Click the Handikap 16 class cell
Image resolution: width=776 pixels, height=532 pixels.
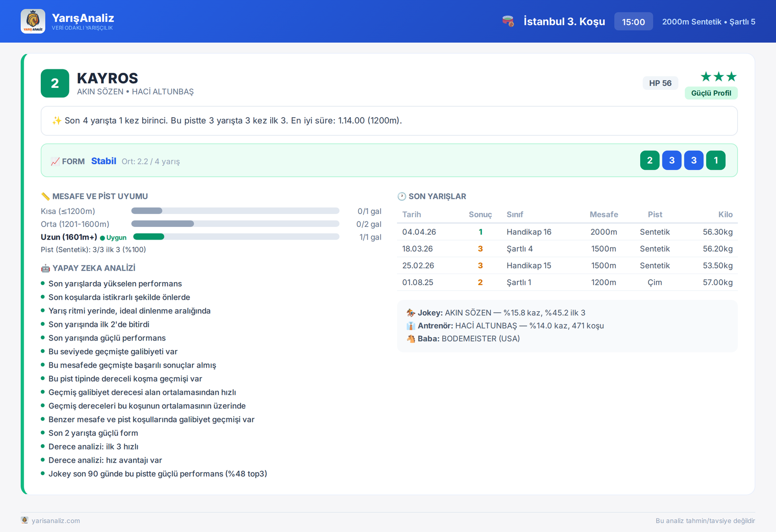point(529,232)
